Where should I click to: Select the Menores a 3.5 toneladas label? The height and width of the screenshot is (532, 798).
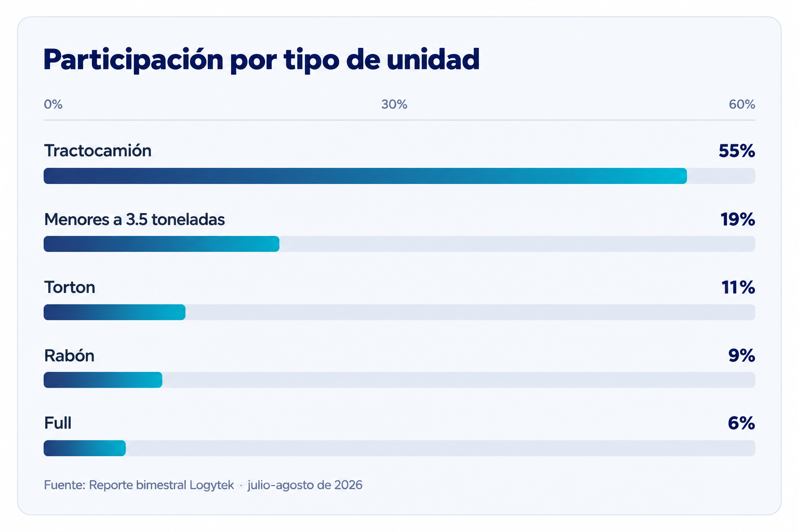click(x=135, y=219)
